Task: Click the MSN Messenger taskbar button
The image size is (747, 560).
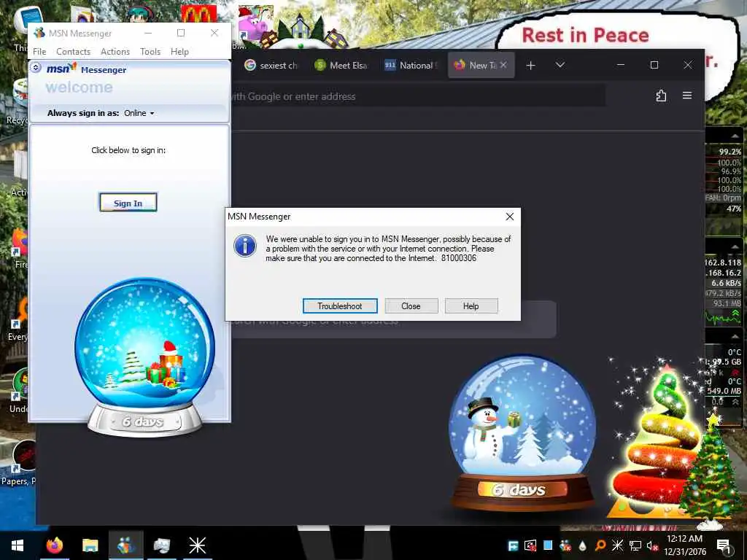Action: 125,545
